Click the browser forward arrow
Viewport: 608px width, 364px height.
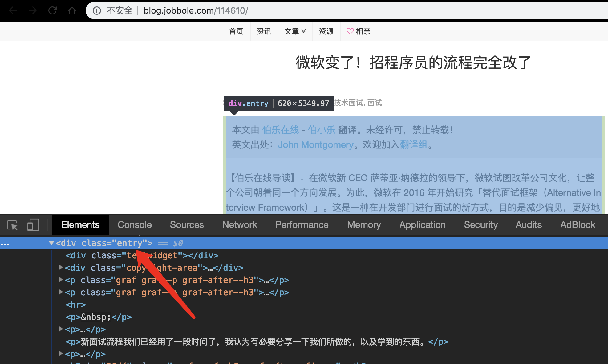[33, 11]
